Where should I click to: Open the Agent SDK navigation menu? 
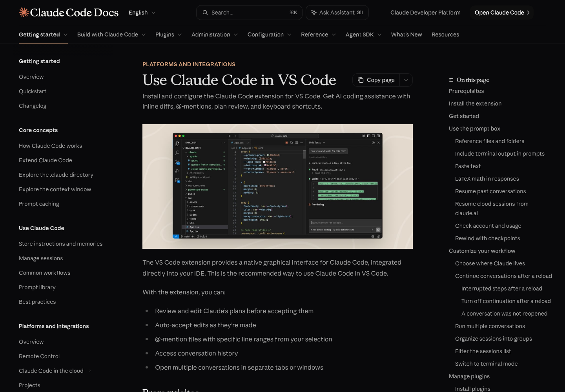364,34
